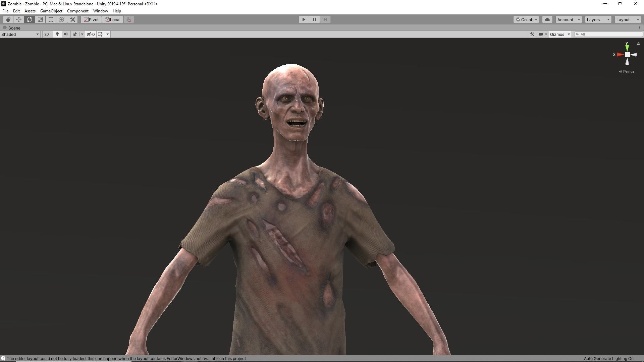Screen dimensions: 644x362
Task: Select the Scene tab
Action: click(x=12, y=28)
